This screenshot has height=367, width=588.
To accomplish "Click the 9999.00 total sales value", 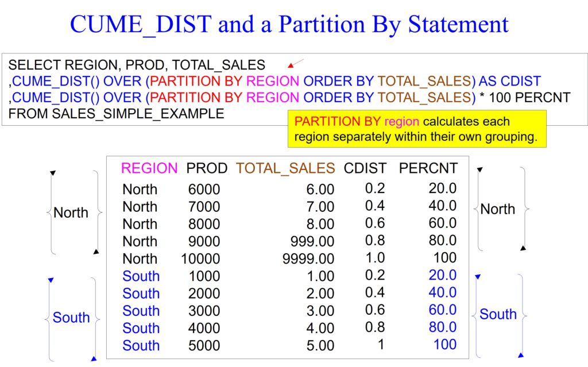I will click(308, 259).
